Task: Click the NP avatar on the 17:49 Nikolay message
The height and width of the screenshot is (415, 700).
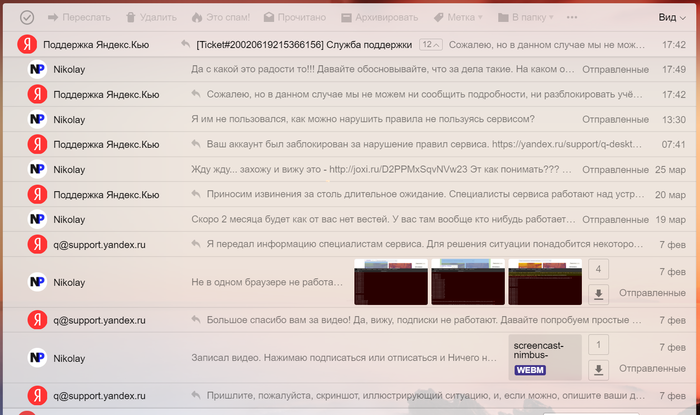Action: [37, 69]
